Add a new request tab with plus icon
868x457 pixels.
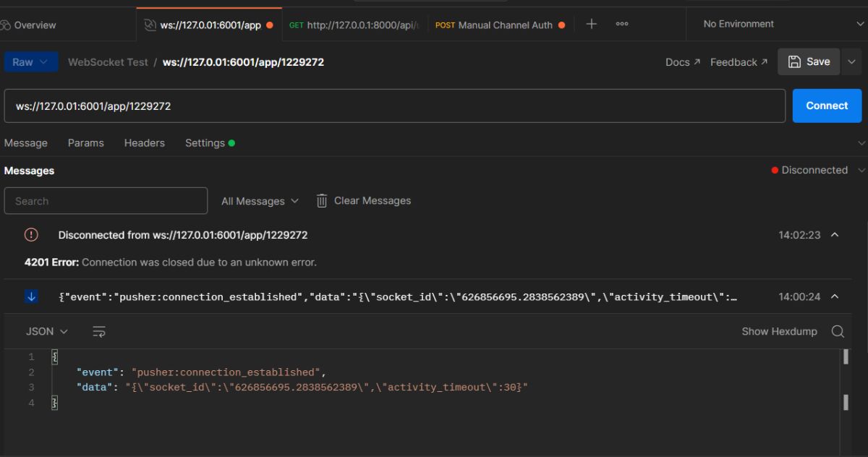tap(591, 24)
